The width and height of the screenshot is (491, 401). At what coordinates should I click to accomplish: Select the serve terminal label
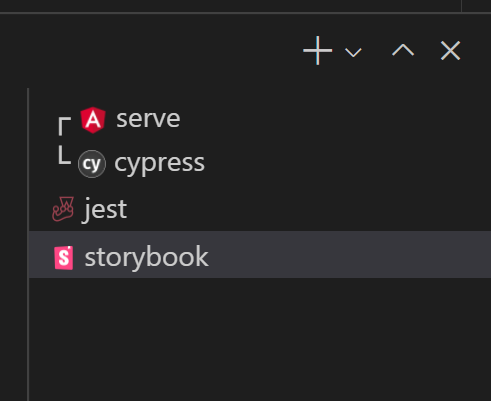(x=148, y=119)
